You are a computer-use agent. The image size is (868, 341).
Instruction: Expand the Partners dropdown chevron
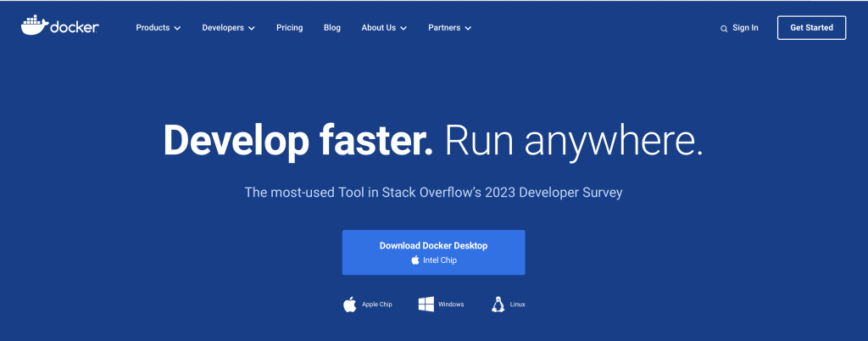pos(468,28)
